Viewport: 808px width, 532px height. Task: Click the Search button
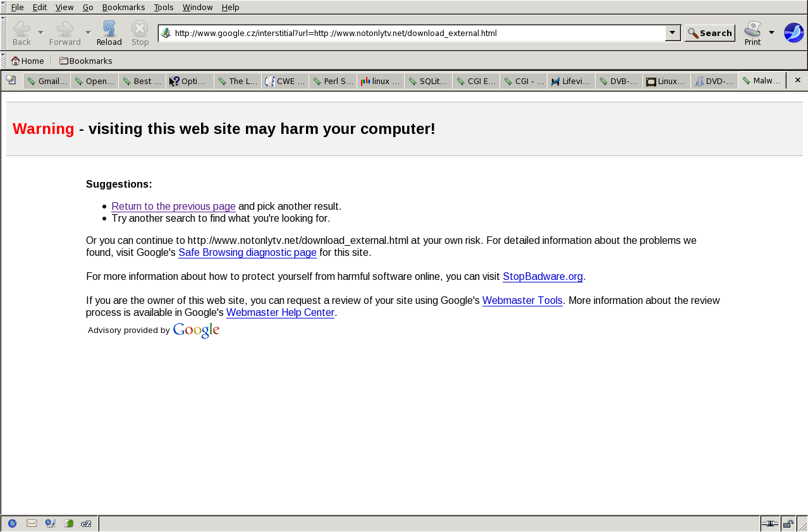tap(710, 33)
